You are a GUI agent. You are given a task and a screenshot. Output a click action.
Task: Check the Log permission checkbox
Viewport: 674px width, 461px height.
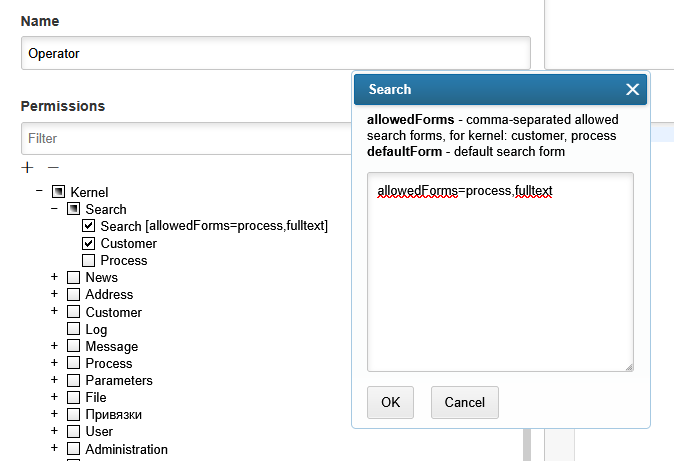coord(73,329)
